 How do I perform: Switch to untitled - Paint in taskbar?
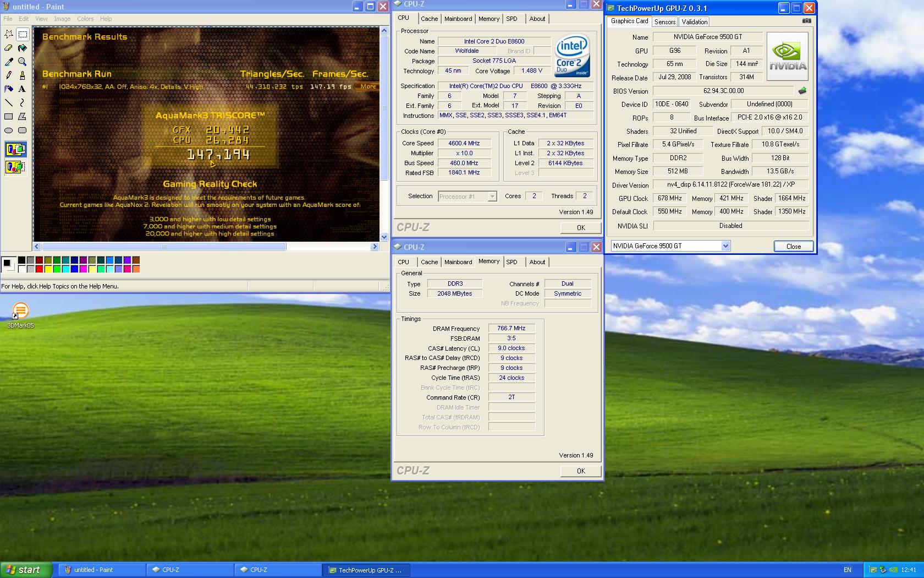[102, 570]
